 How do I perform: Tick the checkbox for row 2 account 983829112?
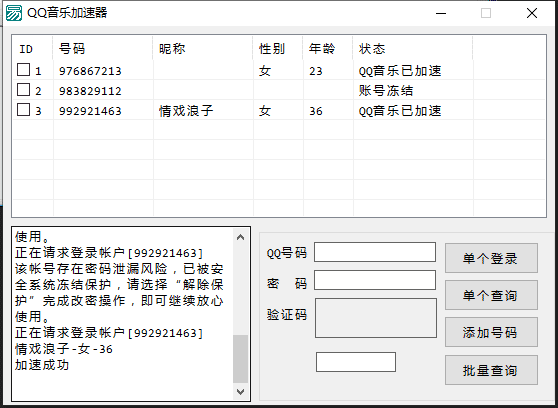[23, 90]
